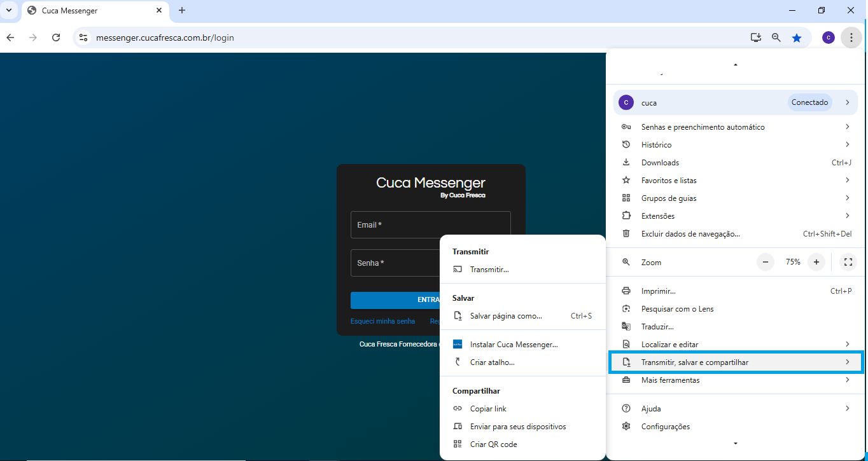Click the Grupos de guias grid icon
This screenshot has width=868, height=461.
[x=626, y=198]
